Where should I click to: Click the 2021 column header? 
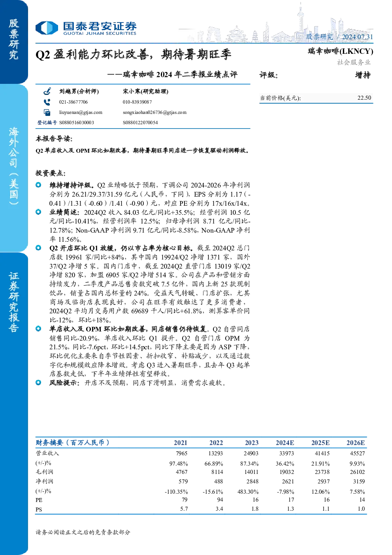181,443
